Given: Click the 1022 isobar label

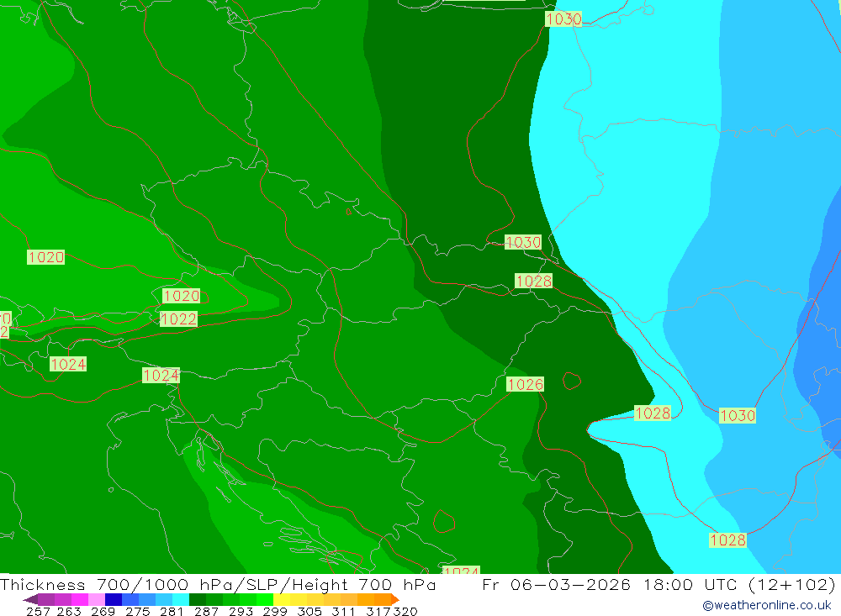Looking at the screenshot, I should (179, 319).
